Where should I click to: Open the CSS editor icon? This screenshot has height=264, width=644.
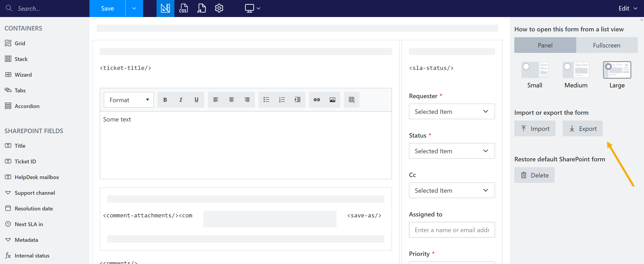click(x=183, y=8)
